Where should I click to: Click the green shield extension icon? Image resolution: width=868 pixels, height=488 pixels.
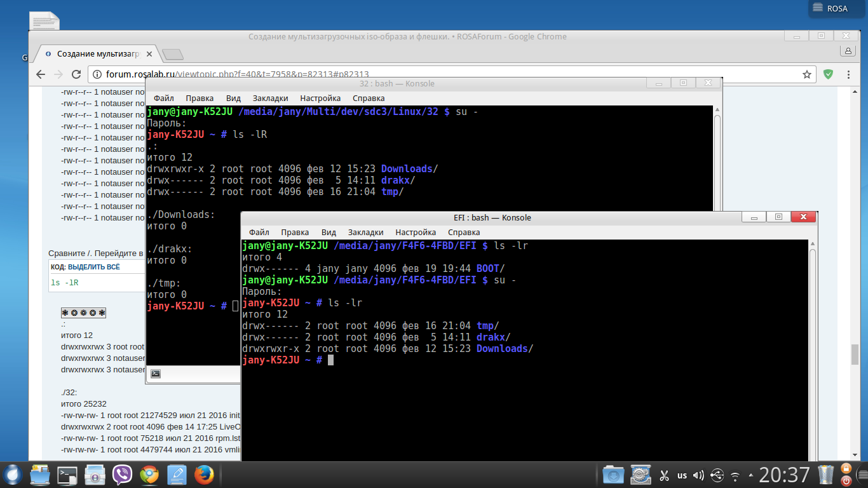[x=828, y=74]
